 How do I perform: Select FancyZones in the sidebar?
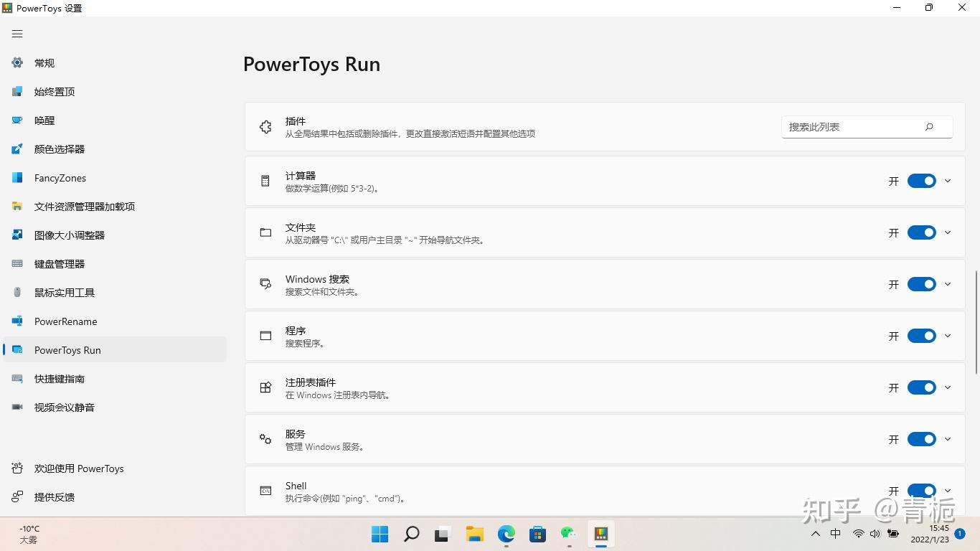pos(60,177)
